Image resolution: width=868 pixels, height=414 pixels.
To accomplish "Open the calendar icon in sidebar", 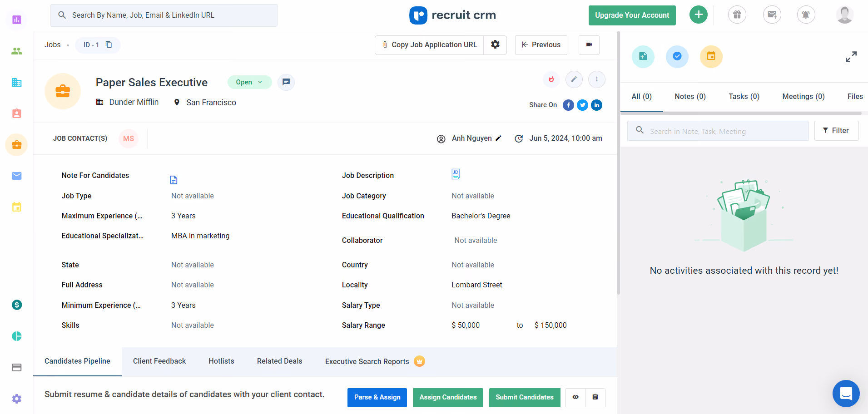I will [x=17, y=207].
